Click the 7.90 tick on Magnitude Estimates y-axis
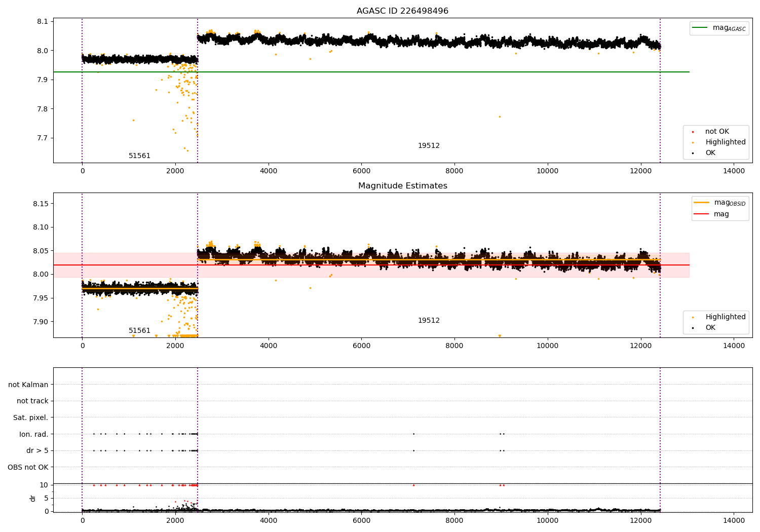 pyautogui.click(x=41, y=322)
